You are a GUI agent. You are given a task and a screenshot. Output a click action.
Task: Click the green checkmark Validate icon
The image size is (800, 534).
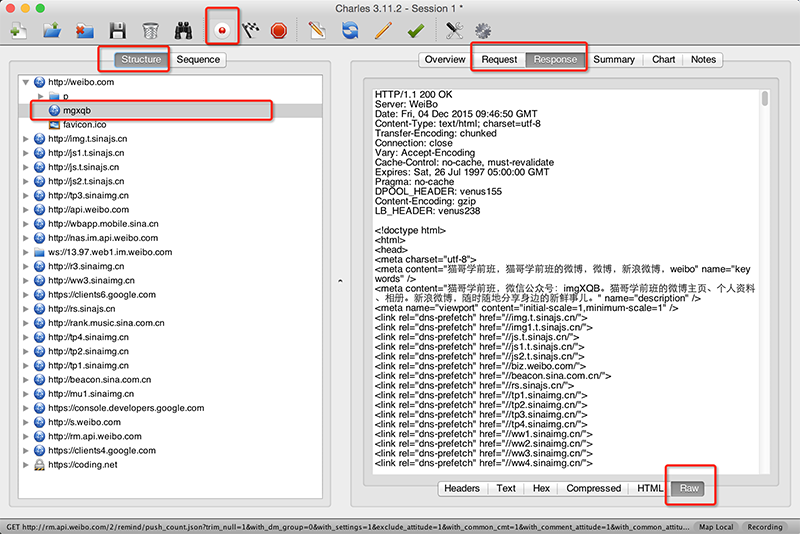click(415, 31)
